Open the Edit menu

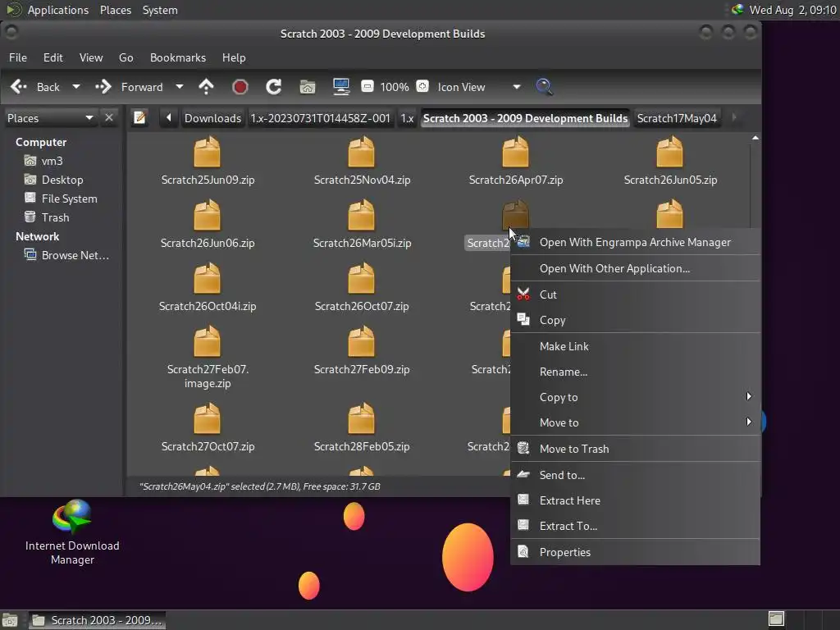[53, 57]
